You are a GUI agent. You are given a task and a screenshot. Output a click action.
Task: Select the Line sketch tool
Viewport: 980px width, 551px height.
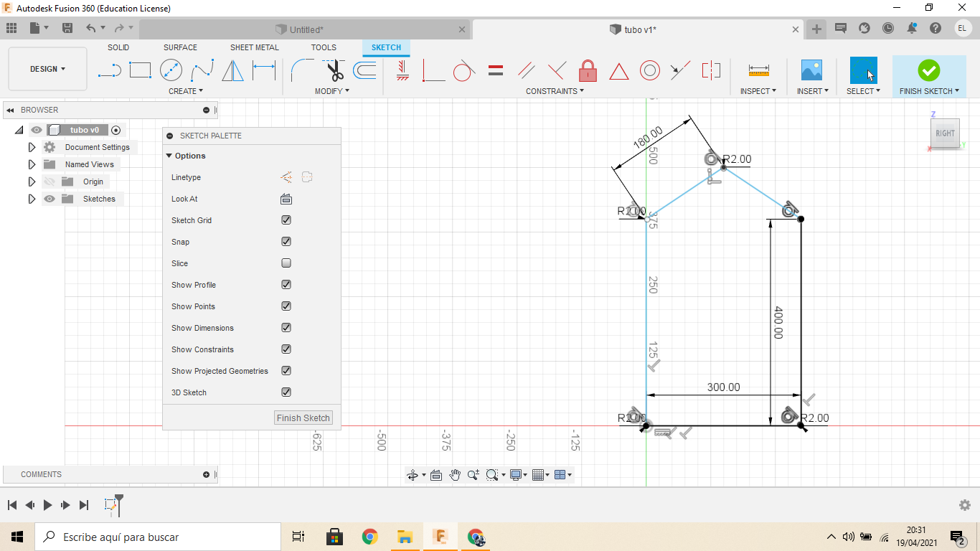pyautogui.click(x=109, y=70)
